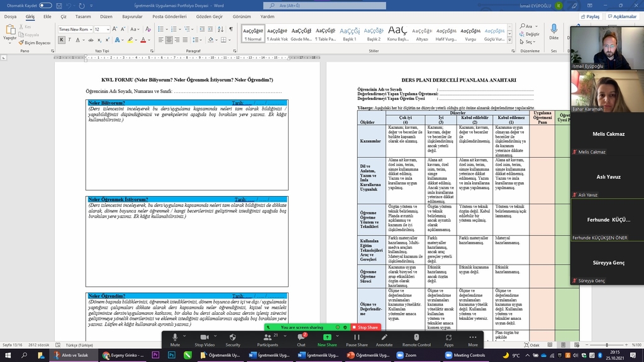Click the decrease indent icon
The width and height of the screenshot is (644, 362).
point(202,29)
